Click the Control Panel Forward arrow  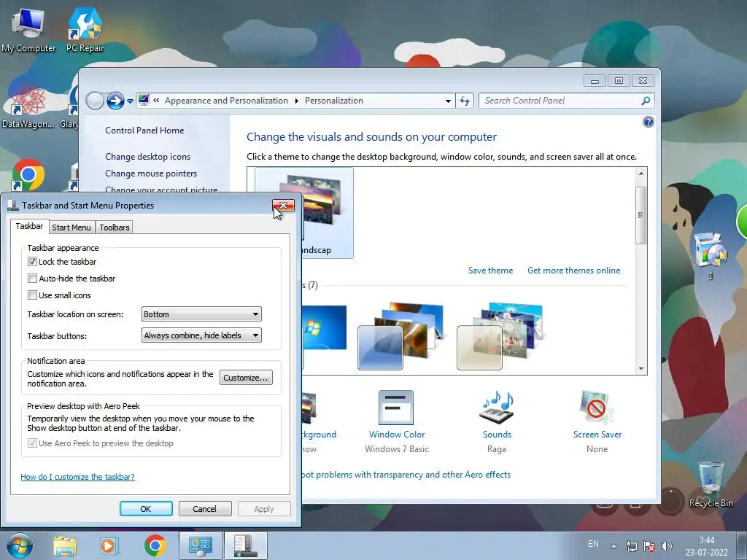[115, 101]
